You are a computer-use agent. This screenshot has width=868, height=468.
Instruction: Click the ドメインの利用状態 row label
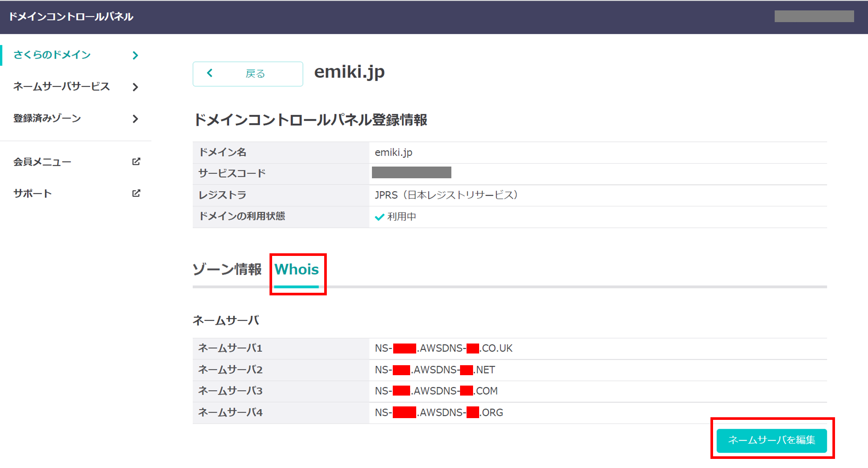[242, 216]
